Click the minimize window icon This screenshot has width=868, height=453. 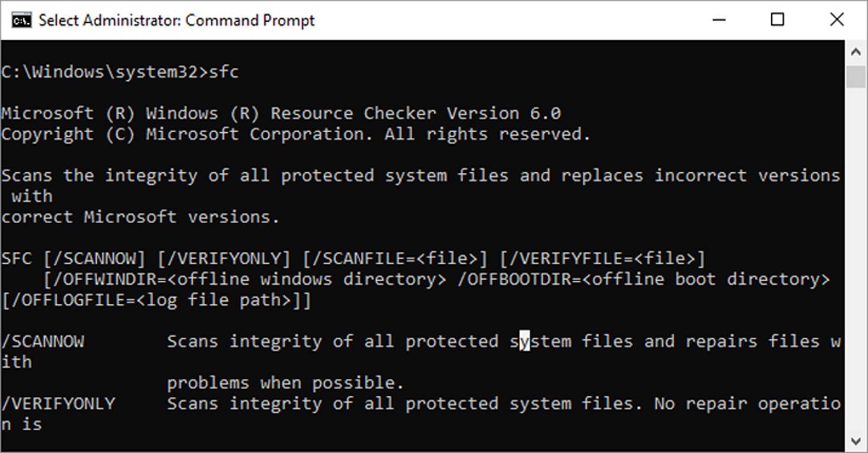coord(718,19)
